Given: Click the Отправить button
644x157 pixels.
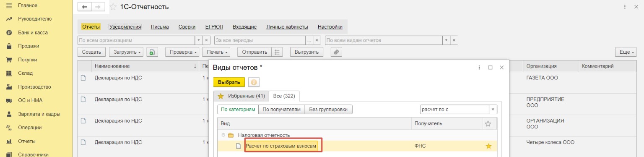Looking at the screenshot, I should (x=254, y=52).
